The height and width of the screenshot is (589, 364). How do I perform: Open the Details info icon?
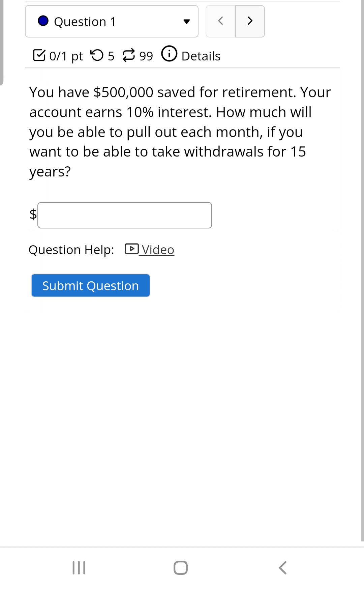coord(170,54)
